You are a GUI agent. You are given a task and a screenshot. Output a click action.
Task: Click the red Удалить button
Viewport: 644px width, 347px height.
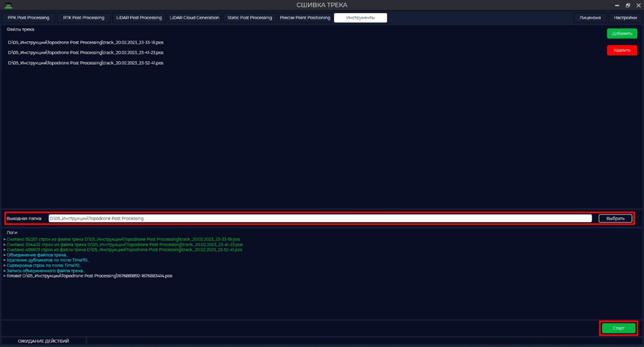pos(622,50)
